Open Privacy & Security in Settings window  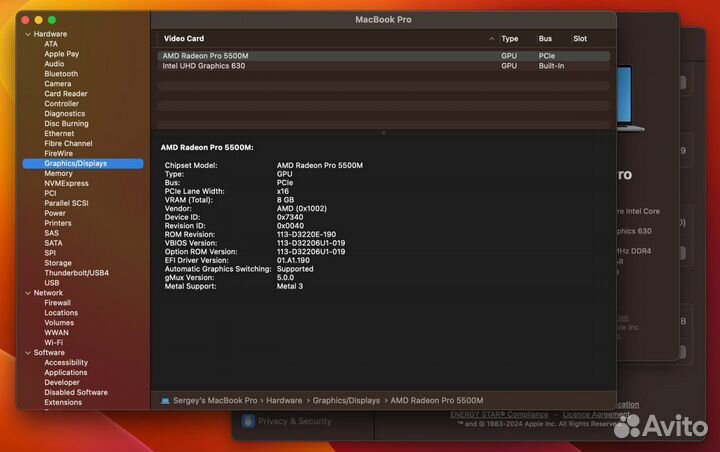pyautogui.click(x=294, y=421)
